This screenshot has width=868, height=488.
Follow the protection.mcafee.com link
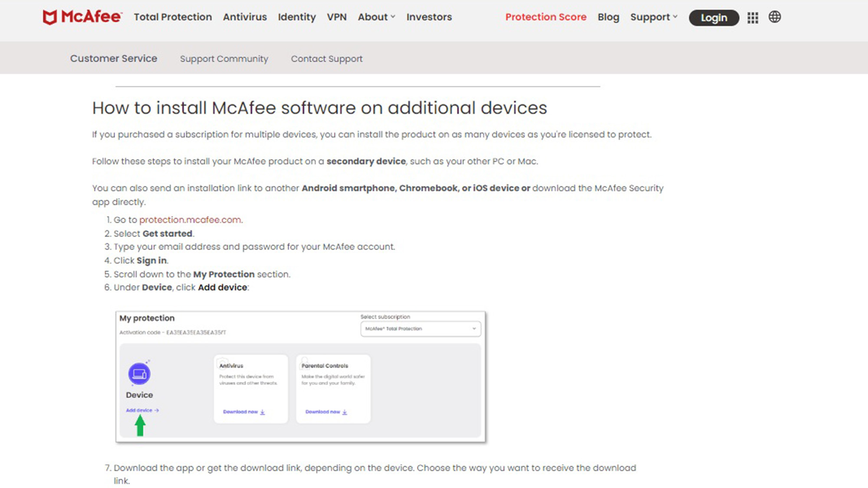pyautogui.click(x=190, y=219)
